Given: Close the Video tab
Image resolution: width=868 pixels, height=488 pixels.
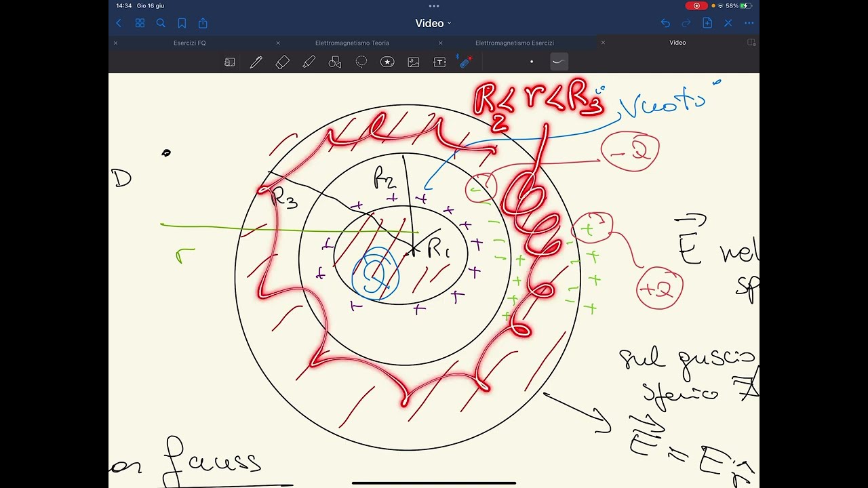Looking at the screenshot, I should [x=604, y=43].
